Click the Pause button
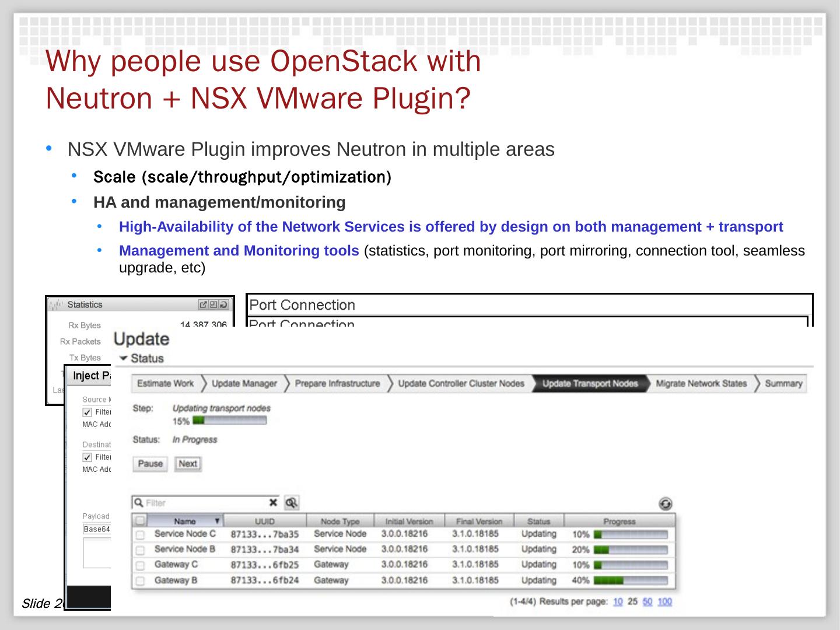Screen dimensions: 840x630 [150, 464]
